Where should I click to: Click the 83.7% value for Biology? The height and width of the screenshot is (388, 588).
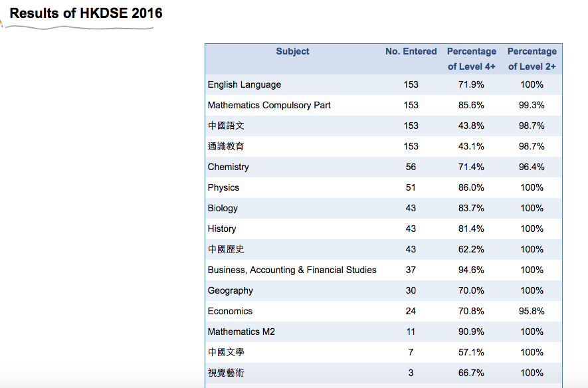coord(471,209)
